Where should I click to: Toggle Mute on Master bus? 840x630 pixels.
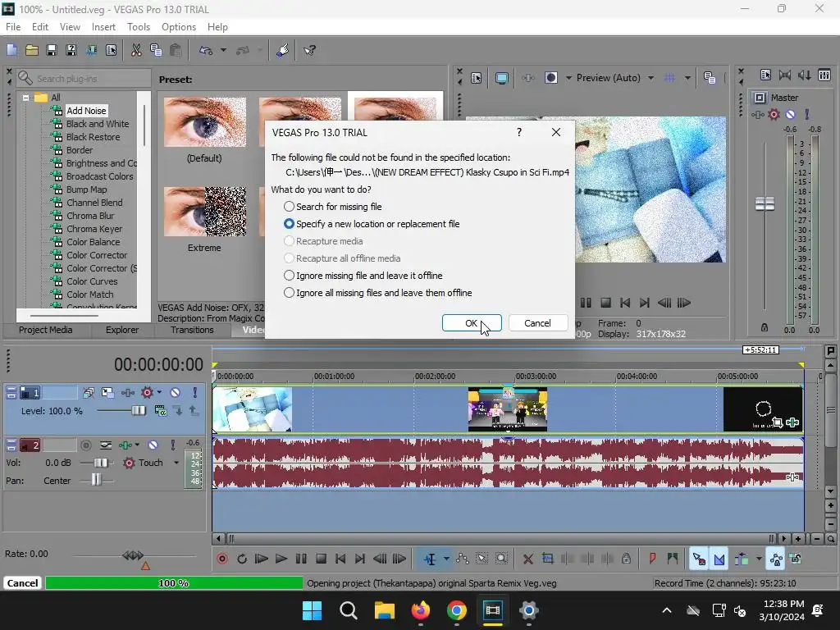(790, 114)
